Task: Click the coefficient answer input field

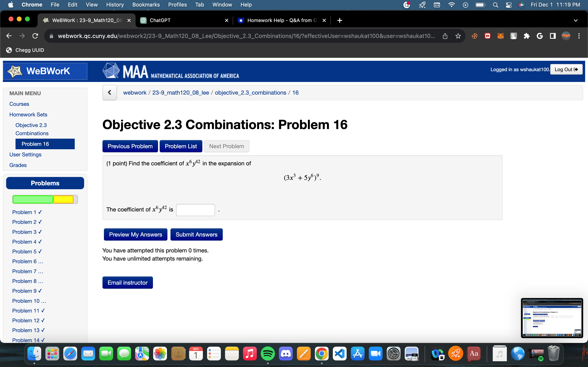Action: coord(195,209)
